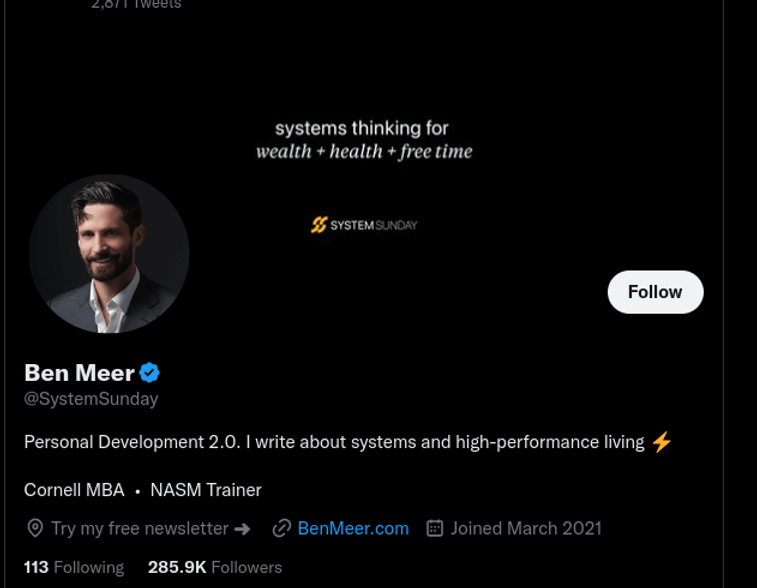Screen dimensions: 757x588
Task: Click the location pin icon
Action: click(x=35, y=528)
